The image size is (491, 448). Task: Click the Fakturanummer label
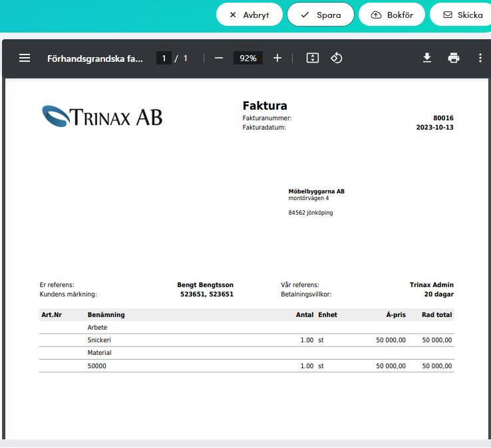point(267,118)
